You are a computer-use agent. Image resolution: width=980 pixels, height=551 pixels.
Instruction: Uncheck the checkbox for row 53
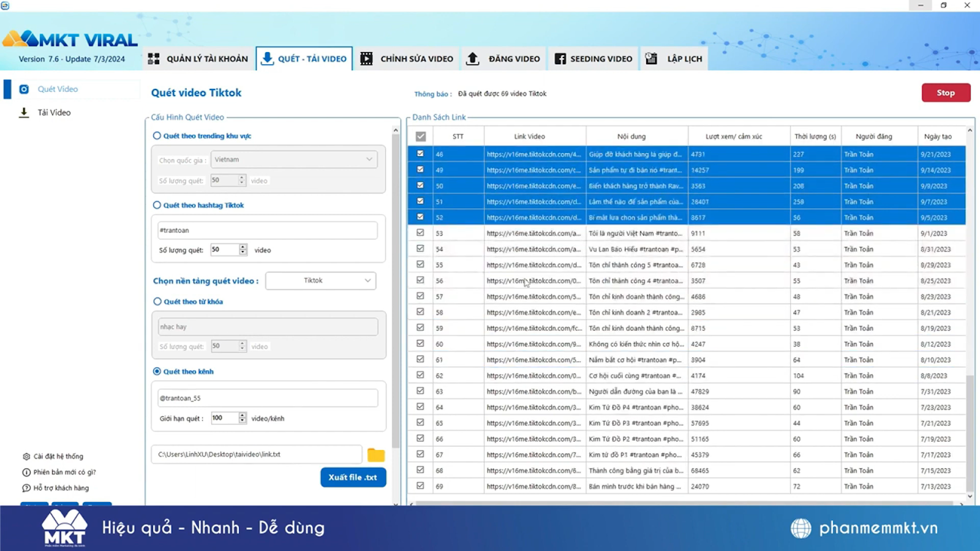420,233
